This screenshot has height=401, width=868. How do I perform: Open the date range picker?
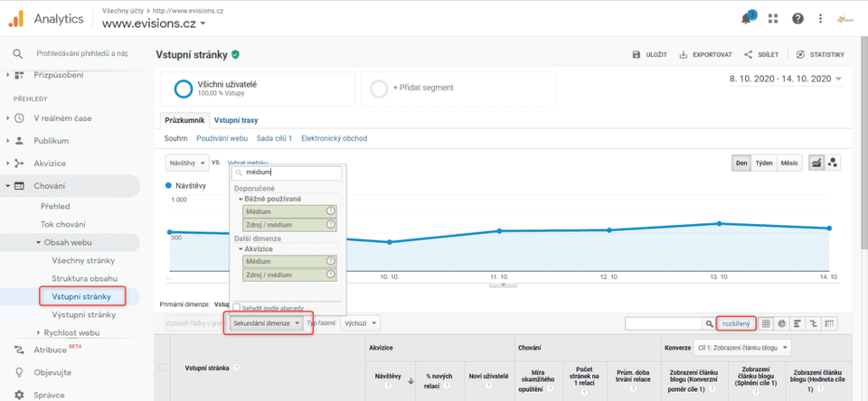(x=785, y=79)
